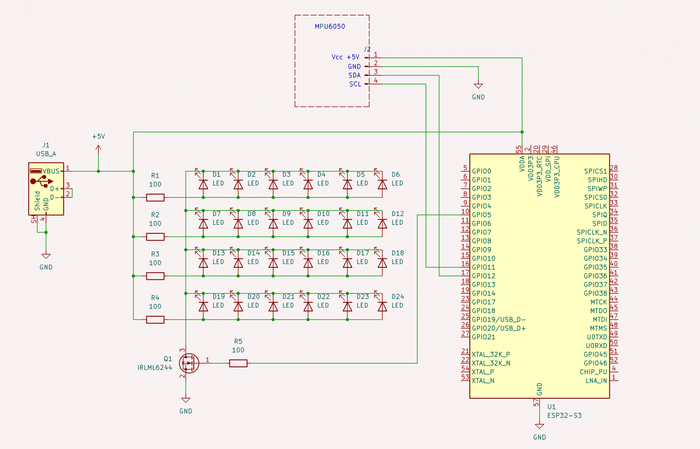Select resistor R3 symbol
The image size is (700, 449).
pos(155,276)
